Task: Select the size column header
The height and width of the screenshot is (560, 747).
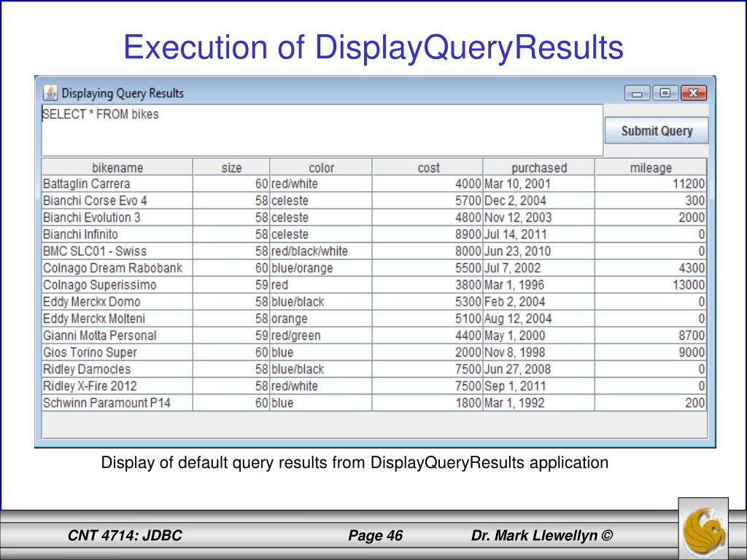Action: (x=231, y=168)
